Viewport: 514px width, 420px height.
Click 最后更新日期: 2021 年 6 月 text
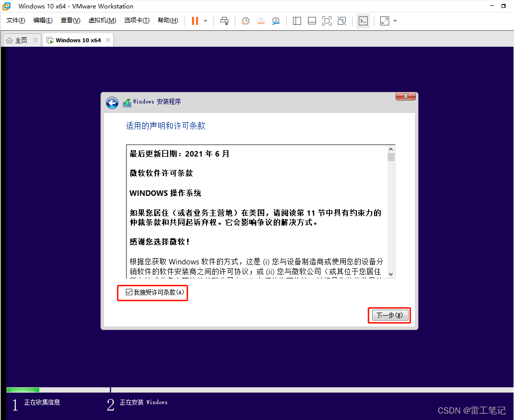coord(179,154)
